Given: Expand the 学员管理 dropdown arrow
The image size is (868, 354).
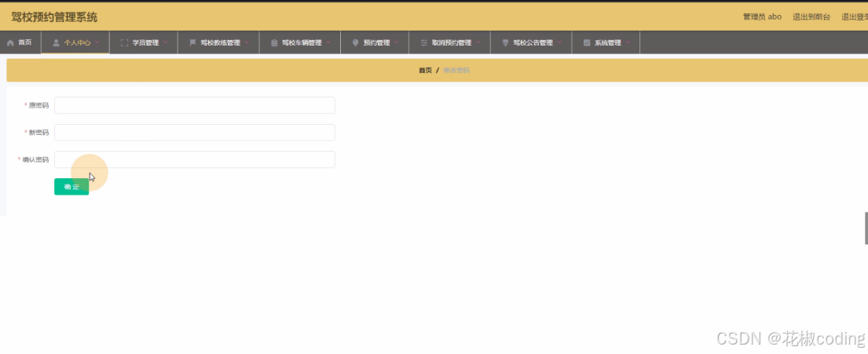Looking at the screenshot, I should point(165,42).
